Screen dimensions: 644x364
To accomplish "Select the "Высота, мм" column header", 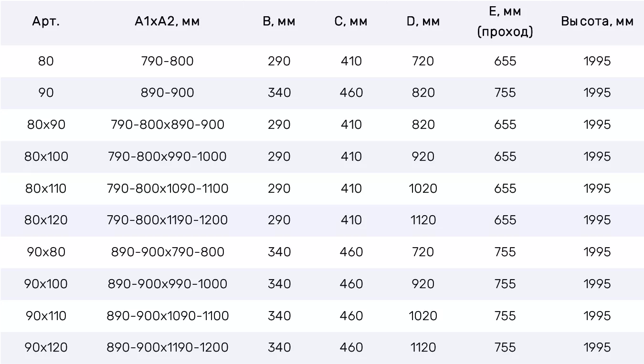I will 597,22.
